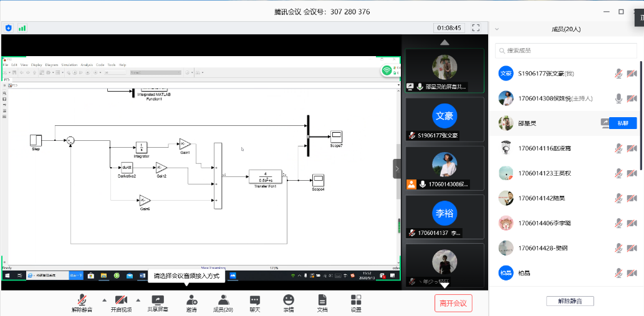This screenshot has height=316, width=644.
Task: Open the 聊天 chat icon
Action: tap(254, 300)
